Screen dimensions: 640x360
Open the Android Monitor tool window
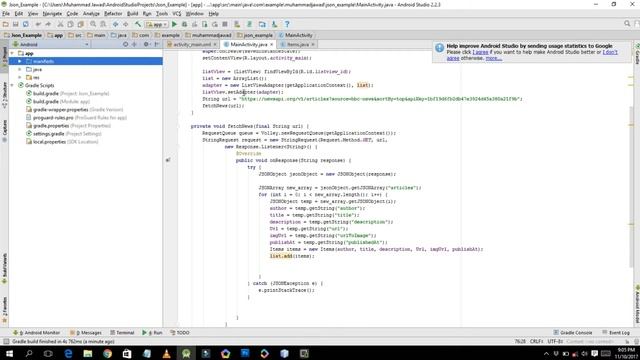36,333
